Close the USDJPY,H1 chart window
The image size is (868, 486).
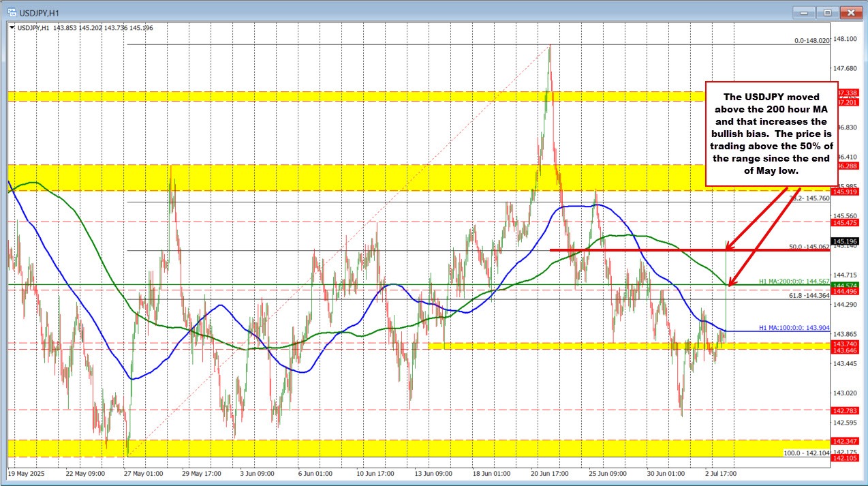click(850, 12)
